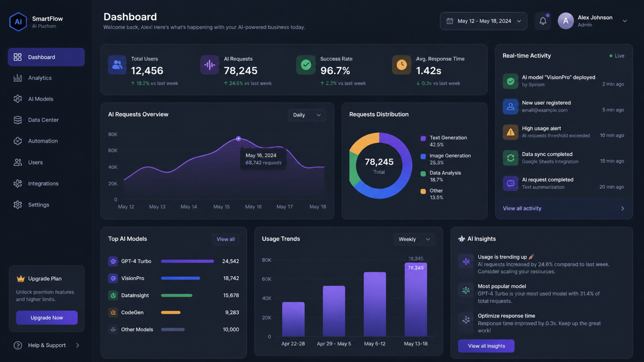
Task: Click the Other Models icon
Action: point(113,330)
